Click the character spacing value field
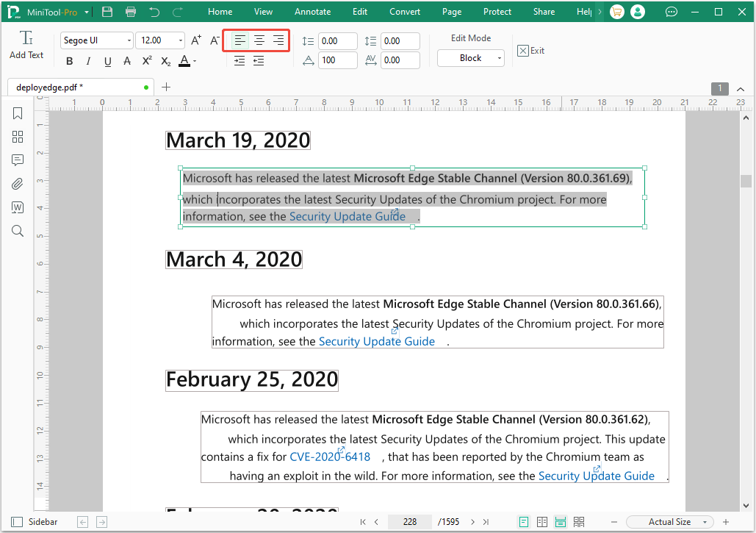The image size is (756, 533). (x=400, y=60)
